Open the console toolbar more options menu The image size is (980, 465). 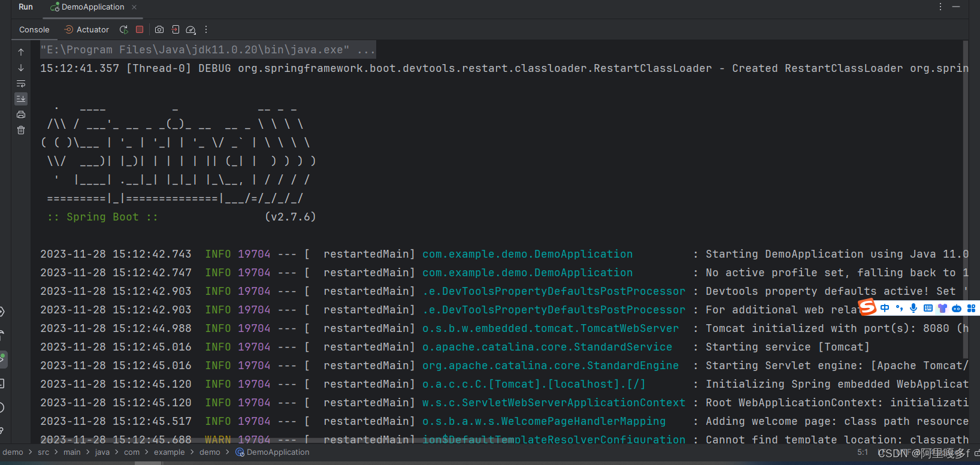point(206,29)
